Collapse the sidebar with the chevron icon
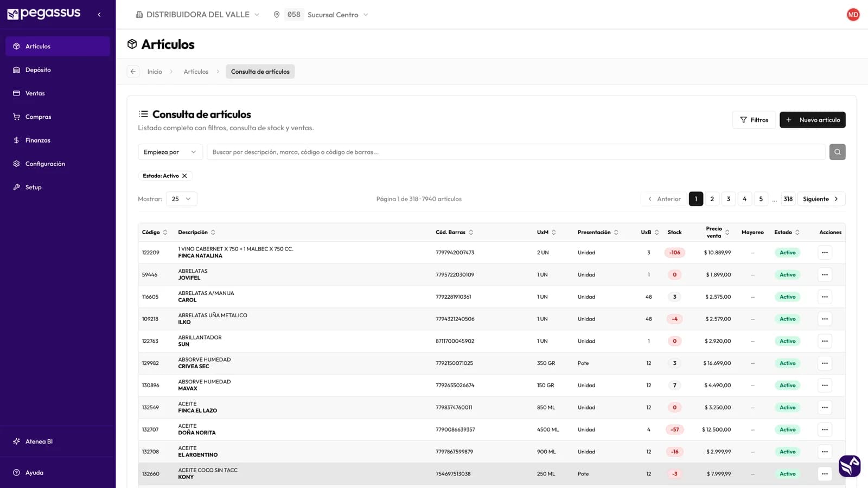 click(x=99, y=15)
